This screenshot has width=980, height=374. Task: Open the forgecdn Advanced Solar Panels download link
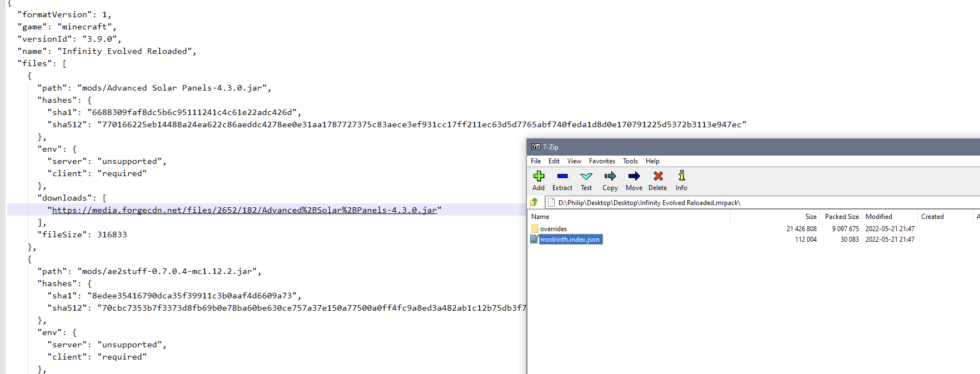[x=244, y=210]
